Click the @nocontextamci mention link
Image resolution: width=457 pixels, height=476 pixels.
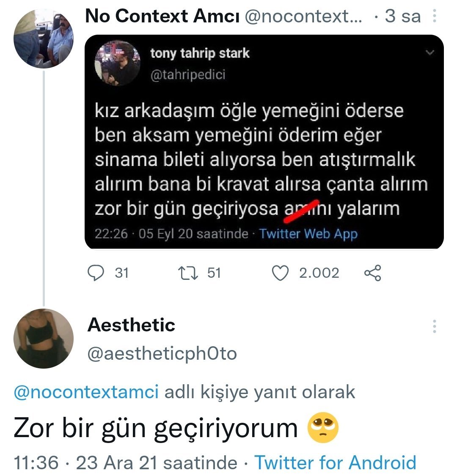point(86,392)
